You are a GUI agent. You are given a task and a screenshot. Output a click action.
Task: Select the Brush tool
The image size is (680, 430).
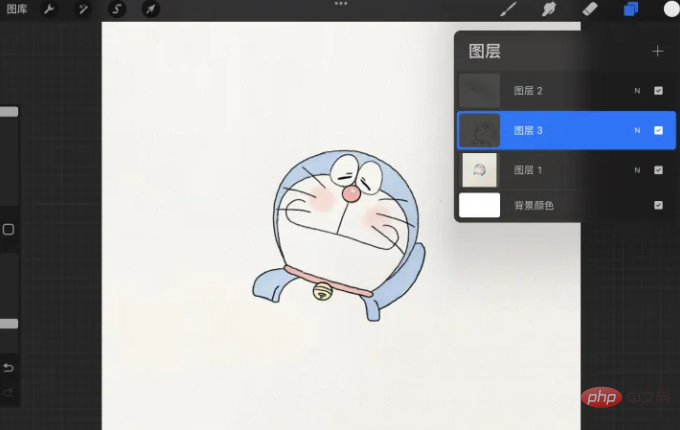point(508,9)
